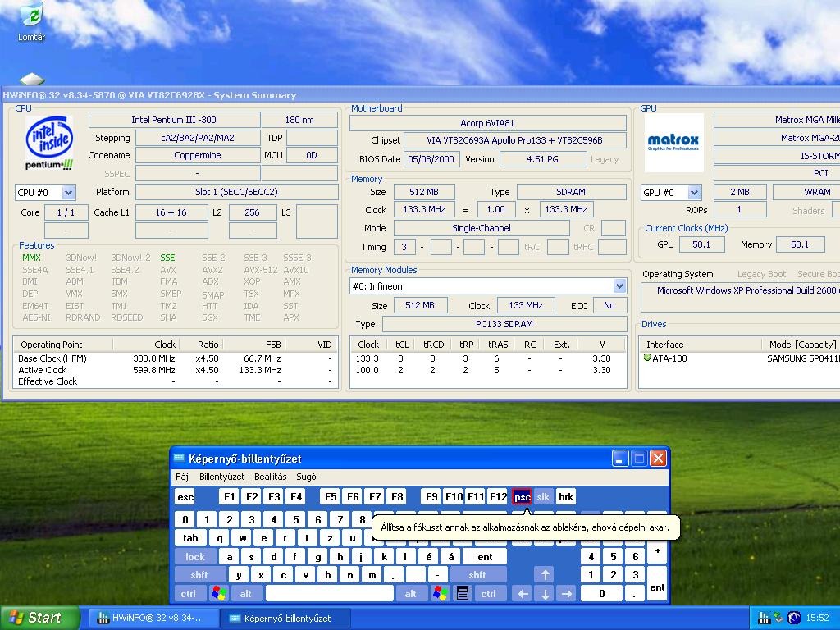
Task: Click the right Windows key on the keyboard
Action: tap(440, 594)
